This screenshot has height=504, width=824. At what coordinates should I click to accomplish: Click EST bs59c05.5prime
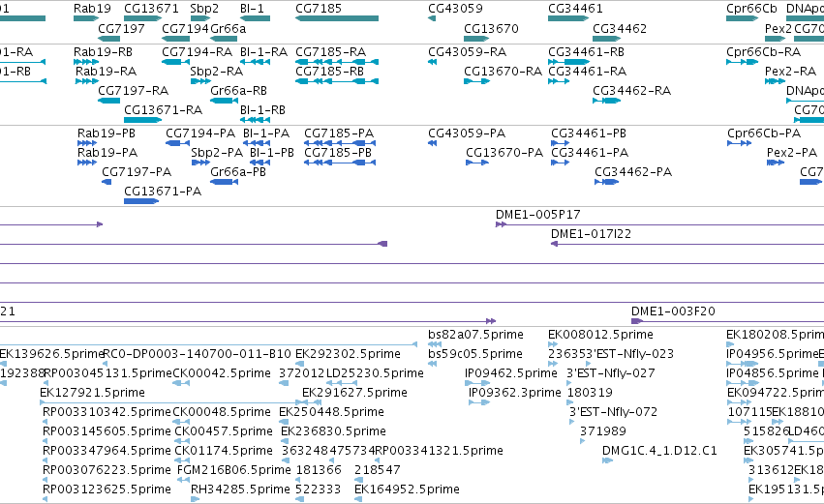pos(433,364)
